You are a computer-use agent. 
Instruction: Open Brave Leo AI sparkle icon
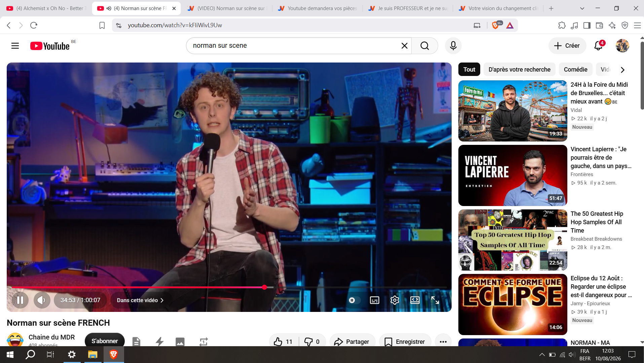pyautogui.click(x=612, y=25)
